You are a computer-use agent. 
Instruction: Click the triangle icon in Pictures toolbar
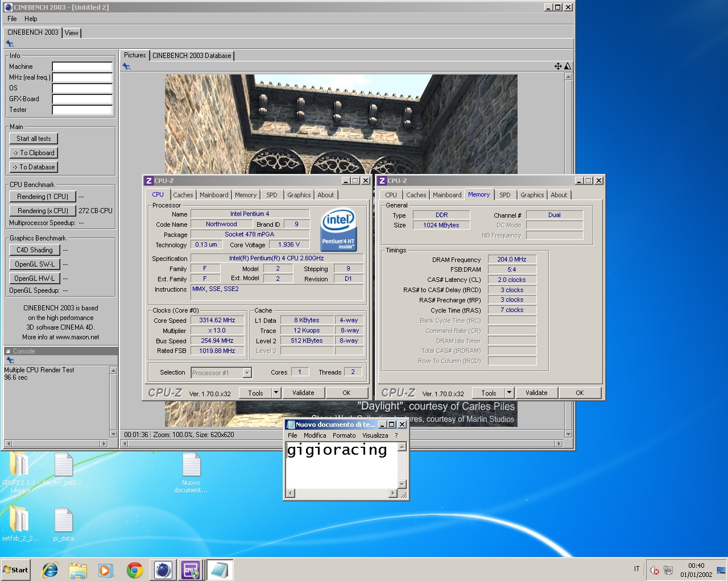568,66
